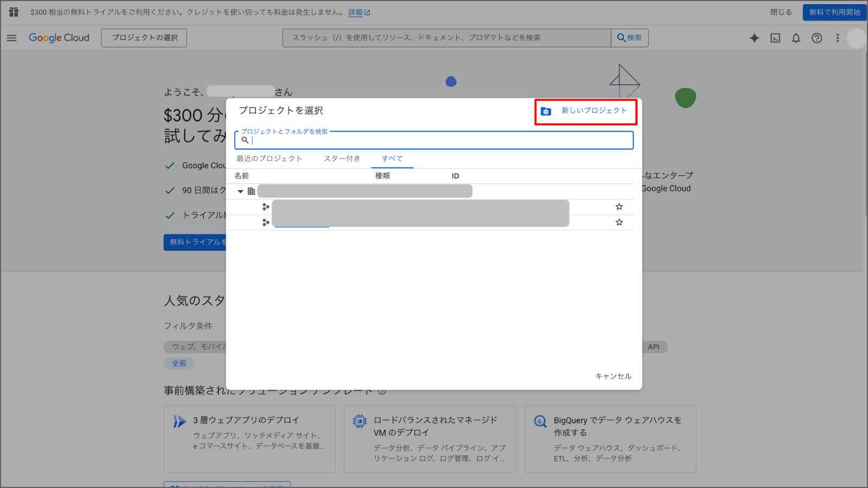Click the second project icon in list

click(266, 222)
